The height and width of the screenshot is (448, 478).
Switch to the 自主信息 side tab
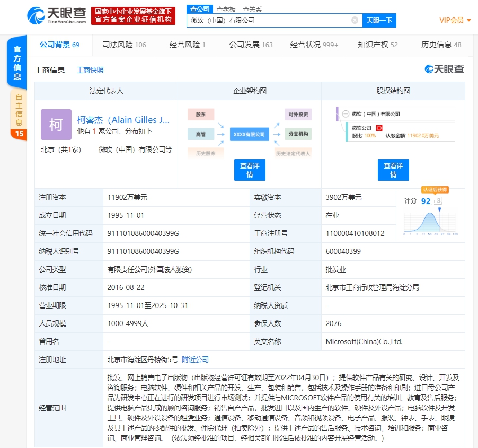19,109
